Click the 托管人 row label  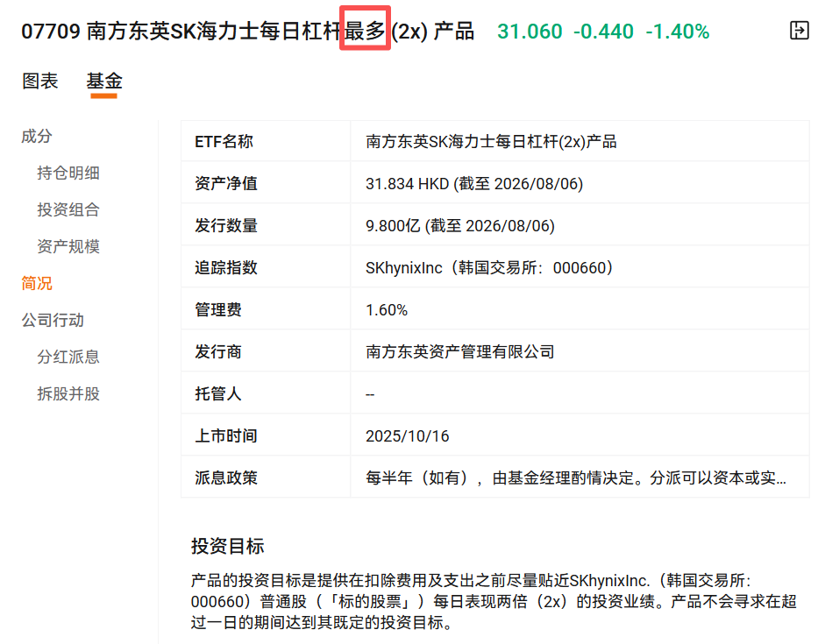[218, 393]
